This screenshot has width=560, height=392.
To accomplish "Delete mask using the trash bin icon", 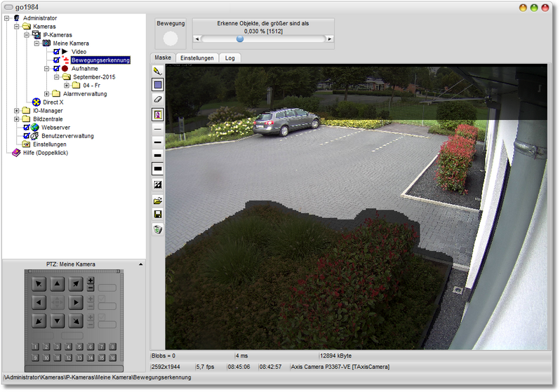I will [158, 229].
